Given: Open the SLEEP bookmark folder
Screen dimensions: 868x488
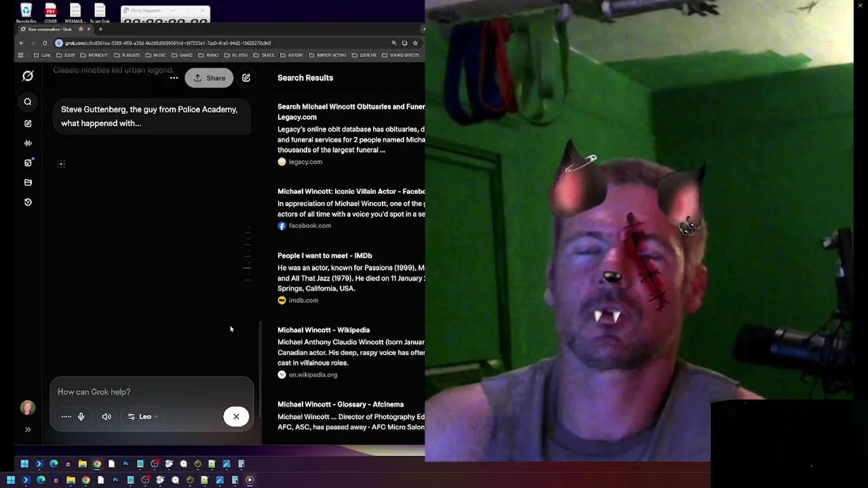Looking at the screenshot, I should (x=66, y=55).
